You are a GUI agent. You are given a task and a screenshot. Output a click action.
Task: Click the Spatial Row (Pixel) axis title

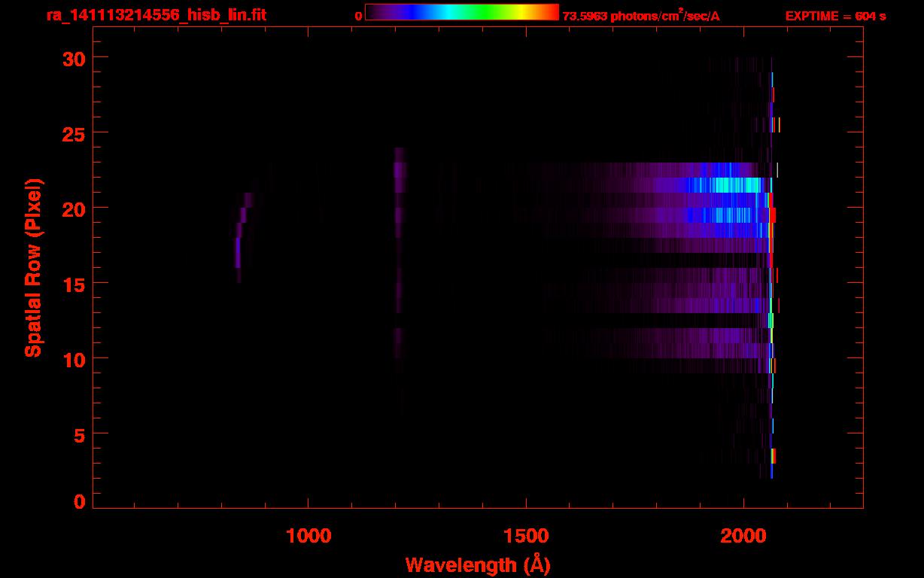[x=34, y=267]
